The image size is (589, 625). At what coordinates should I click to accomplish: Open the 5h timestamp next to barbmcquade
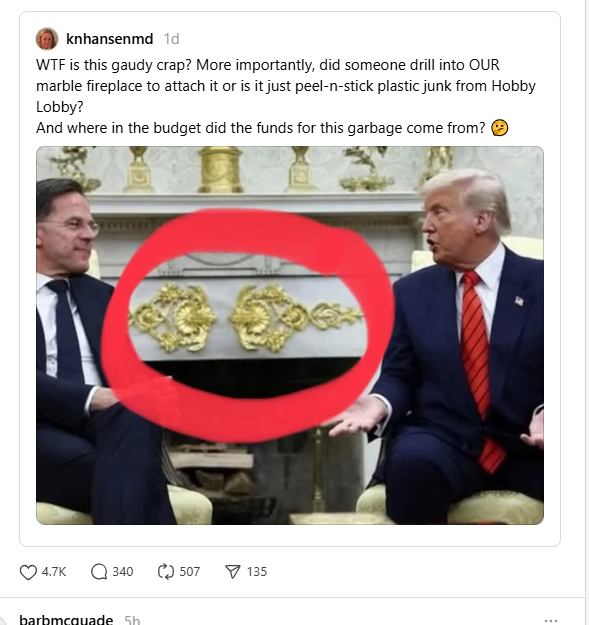pos(132,620)
